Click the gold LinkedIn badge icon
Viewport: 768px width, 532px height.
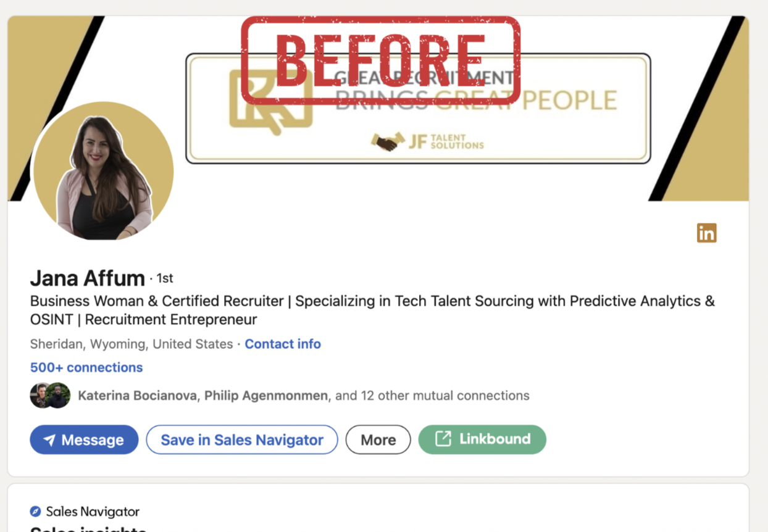pos(707,233)
